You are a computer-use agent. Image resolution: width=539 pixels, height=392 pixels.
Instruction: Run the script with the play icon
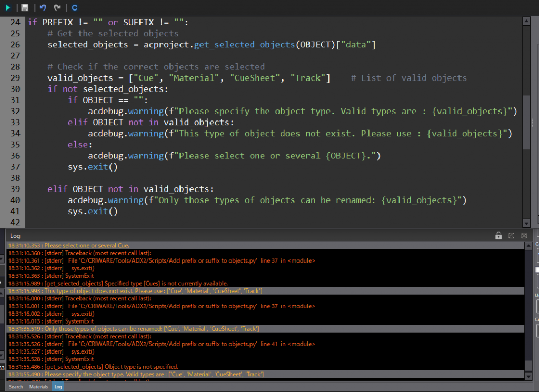8,8
